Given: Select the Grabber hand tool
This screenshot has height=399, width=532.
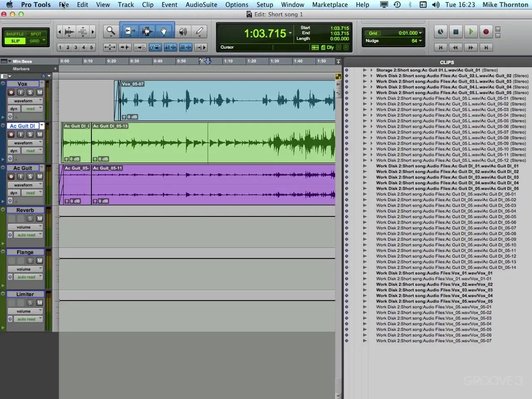Looking at the screenshot, I should [x=164, y=31].
